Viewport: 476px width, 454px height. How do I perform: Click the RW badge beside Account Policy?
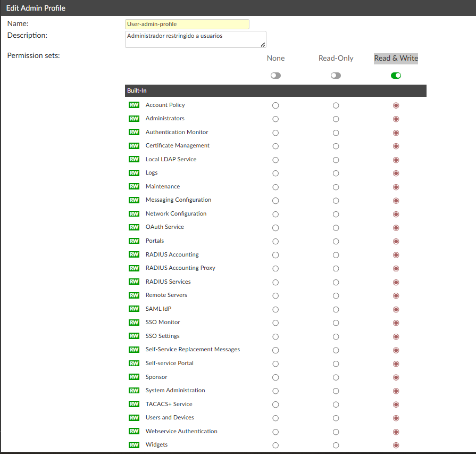click(134, 105)
